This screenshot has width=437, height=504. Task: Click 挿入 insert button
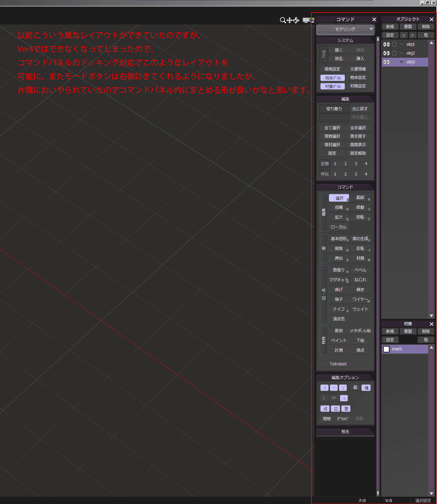point(360,59)
